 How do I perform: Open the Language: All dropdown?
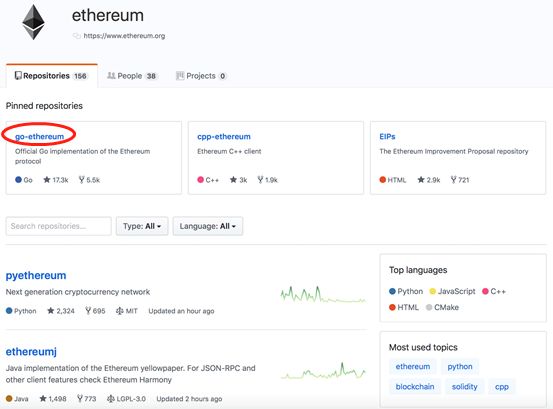(x=208, y=226)
